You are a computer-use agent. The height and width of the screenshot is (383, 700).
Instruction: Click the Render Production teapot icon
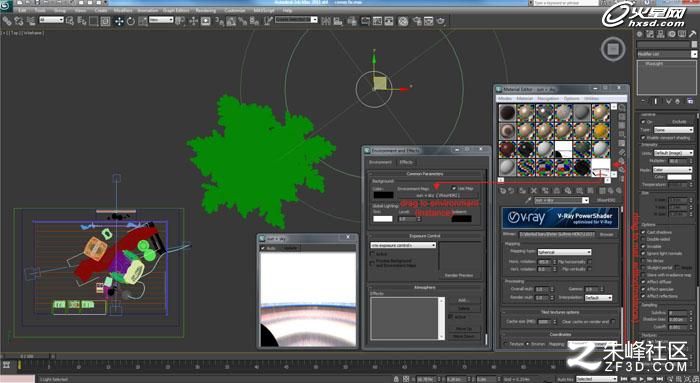pos(441,21)
